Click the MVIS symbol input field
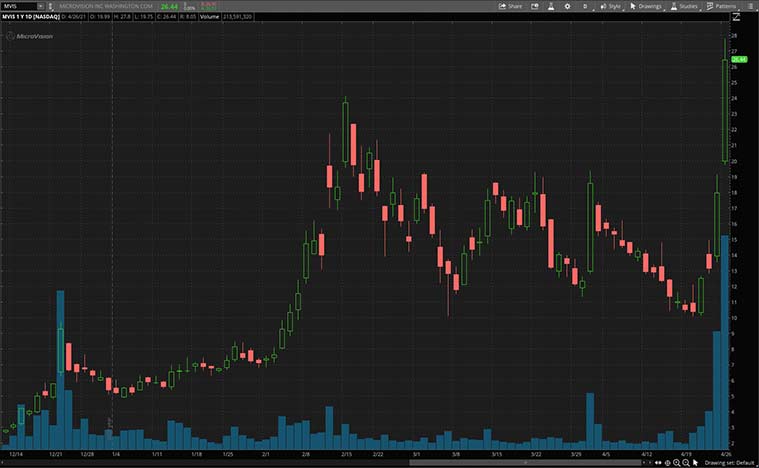759x468 pixels. tap(19, 6)
